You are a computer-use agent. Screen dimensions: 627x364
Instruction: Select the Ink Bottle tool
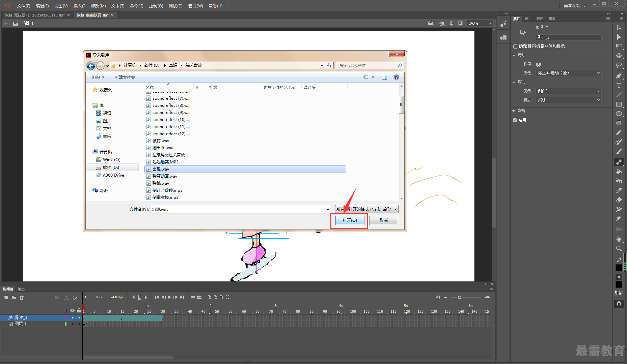click(619, 181)
